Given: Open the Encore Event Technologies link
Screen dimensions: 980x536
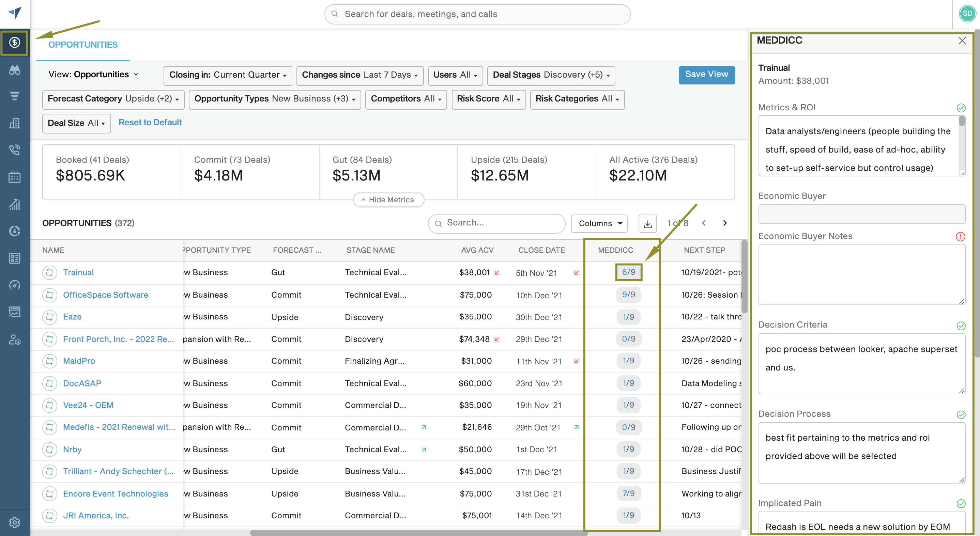Looking at the screenshot, I should (115, 493).
